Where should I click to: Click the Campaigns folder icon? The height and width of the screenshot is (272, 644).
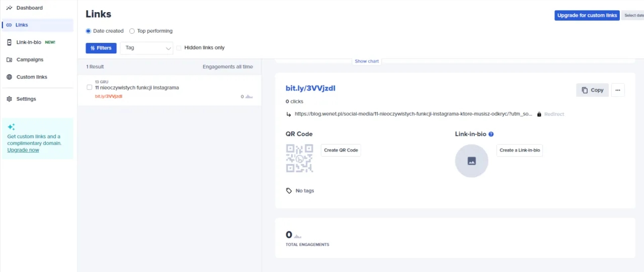(x=9, y=59)
